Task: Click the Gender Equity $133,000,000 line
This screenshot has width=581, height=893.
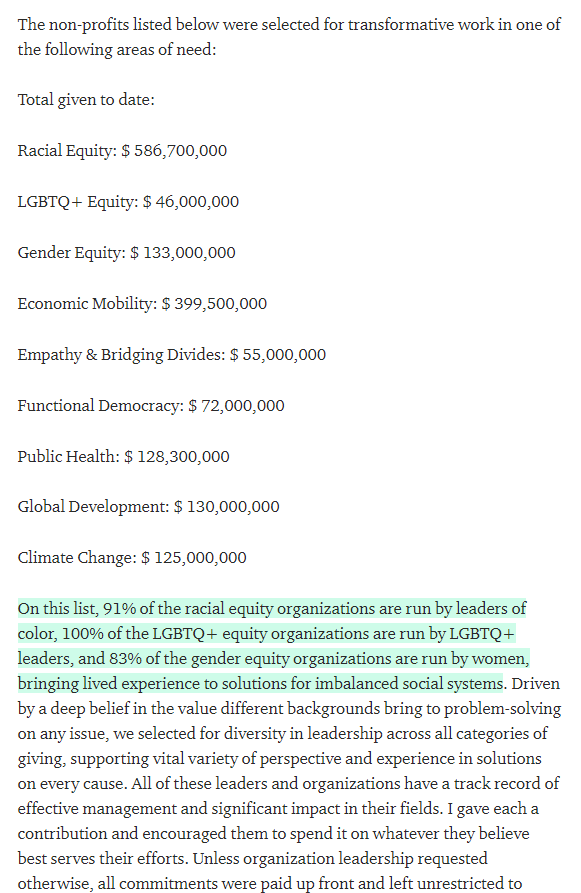Action: [126, 253]
